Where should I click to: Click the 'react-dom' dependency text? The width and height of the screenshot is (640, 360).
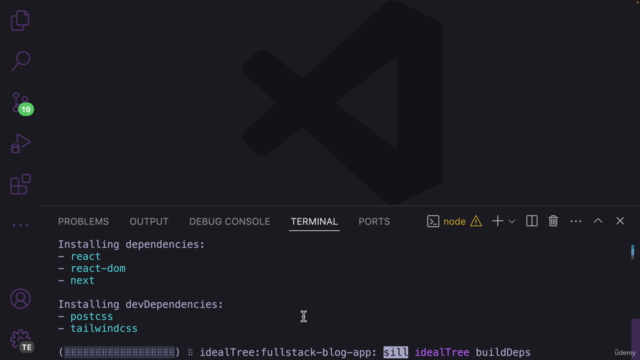coord(98,269)
